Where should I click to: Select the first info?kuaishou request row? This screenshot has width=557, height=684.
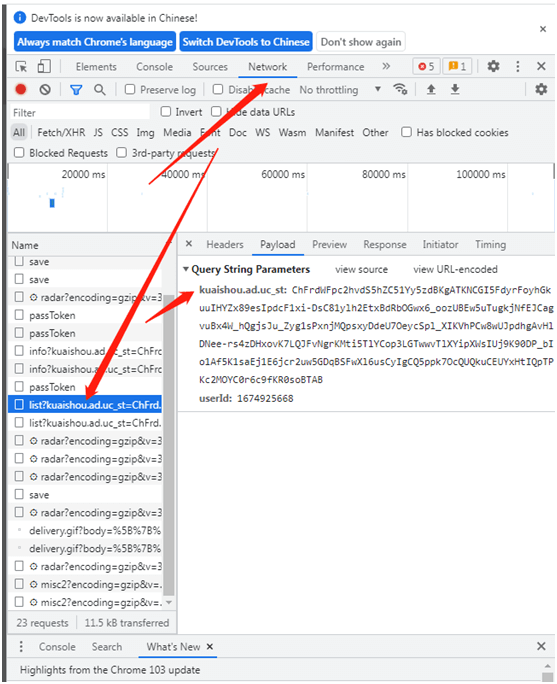(85, 351)
